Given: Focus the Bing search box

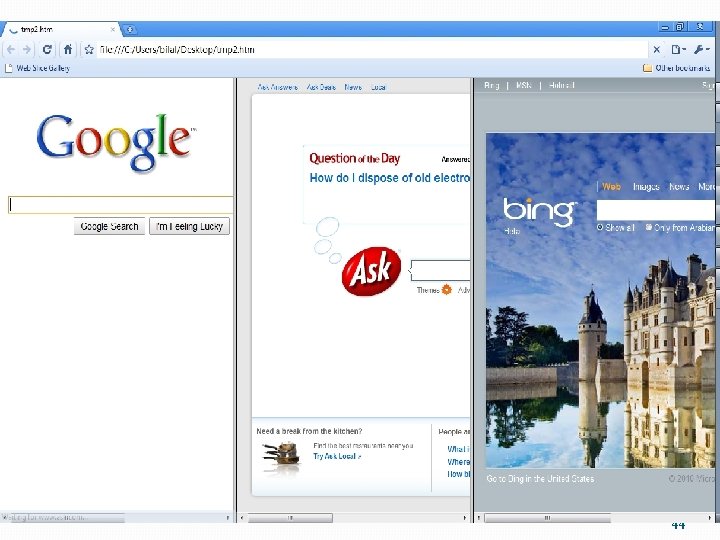Looking at the screenshot, I should 656,210.
